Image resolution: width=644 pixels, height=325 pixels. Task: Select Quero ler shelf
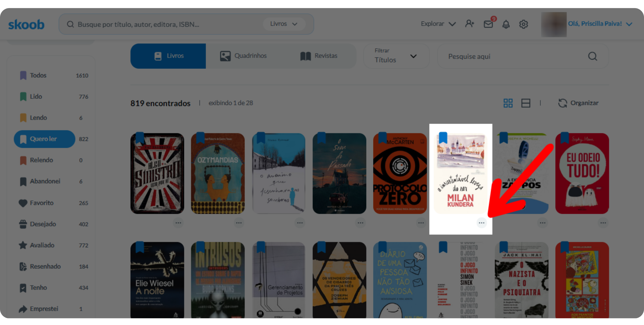pos(44,139)
